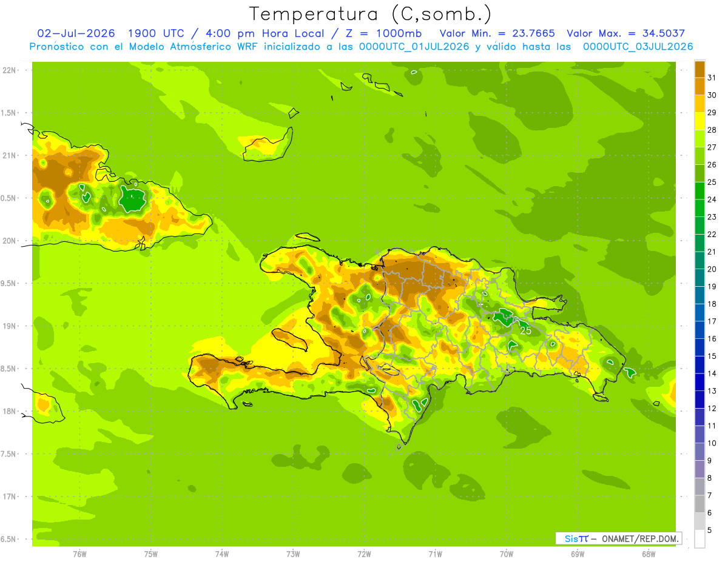Viewport: 728px width, 562px height.
Task: Click the white "25" contour label on the map
Action: (x=526, y=331)
